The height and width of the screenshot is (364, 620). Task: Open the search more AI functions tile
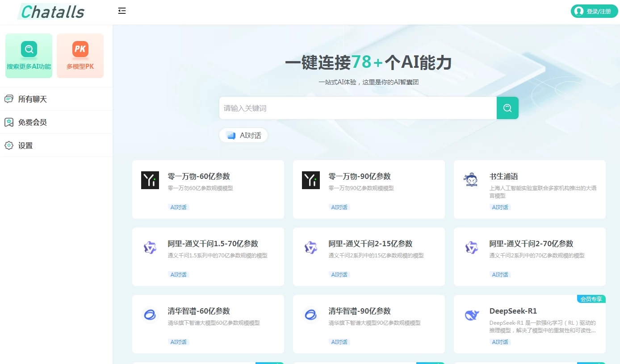tap(29, 56)
